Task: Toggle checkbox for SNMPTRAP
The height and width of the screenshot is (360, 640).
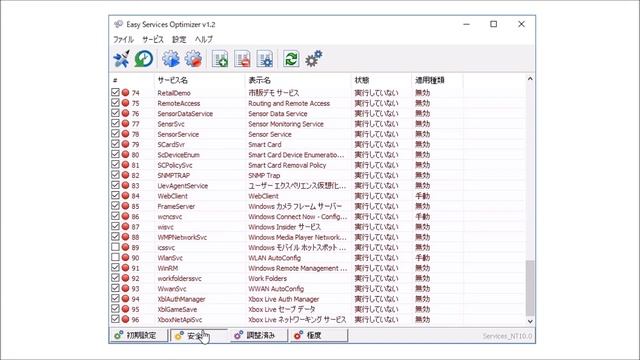Action: pyautogui.click(x=115, y=175)
